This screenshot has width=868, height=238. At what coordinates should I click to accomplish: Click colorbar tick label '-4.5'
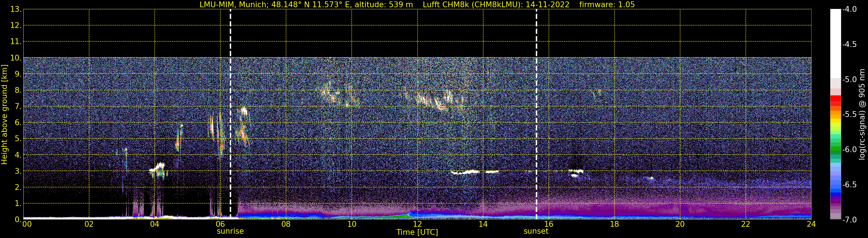pyautogui.click(x=849, y=44)
